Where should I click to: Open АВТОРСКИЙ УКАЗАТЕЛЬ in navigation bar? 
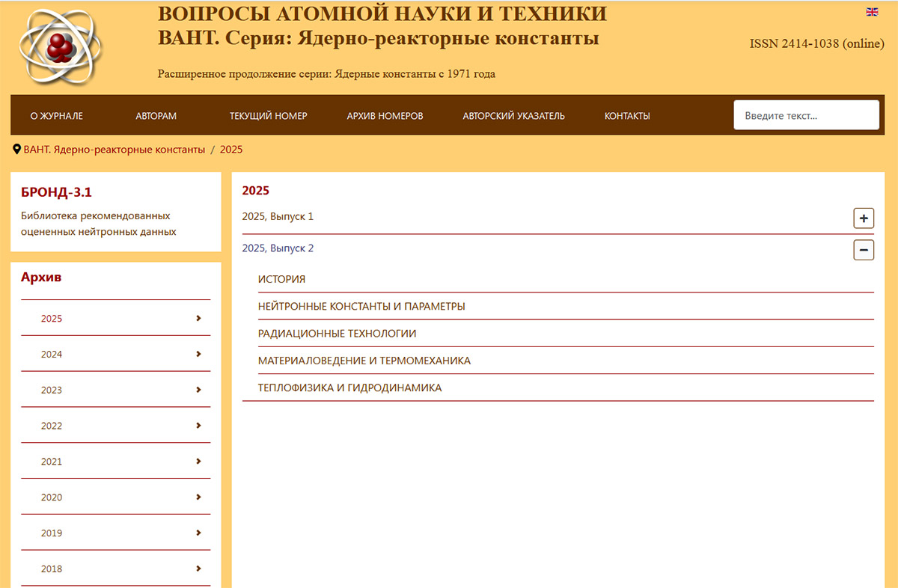[513, 116]
